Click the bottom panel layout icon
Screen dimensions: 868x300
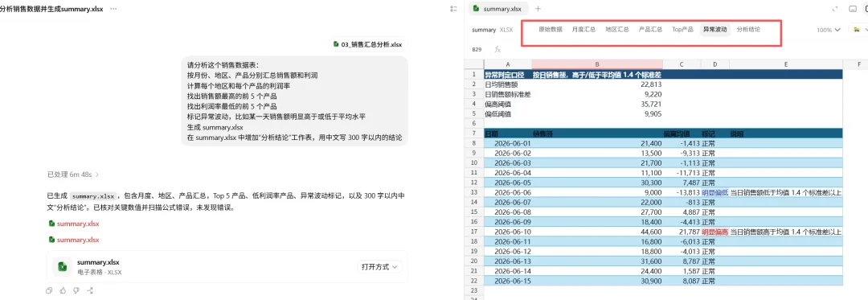tap(853, 9)
